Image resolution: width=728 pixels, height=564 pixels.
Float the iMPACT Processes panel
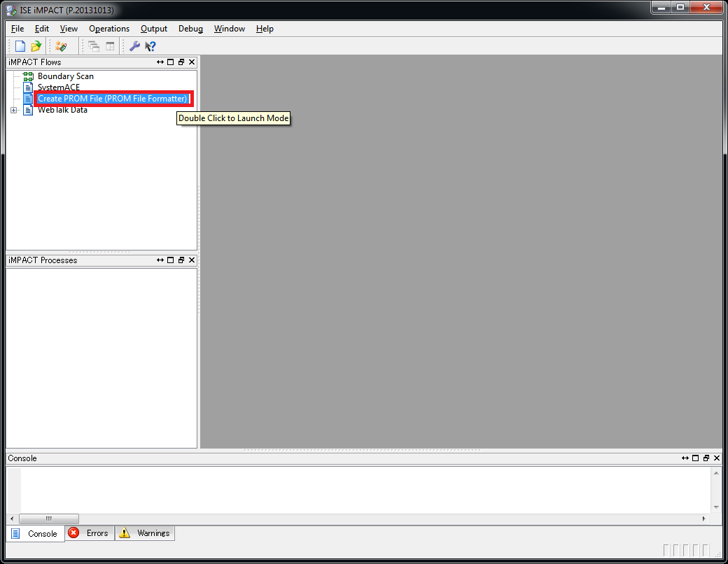[x=181, y=260]
